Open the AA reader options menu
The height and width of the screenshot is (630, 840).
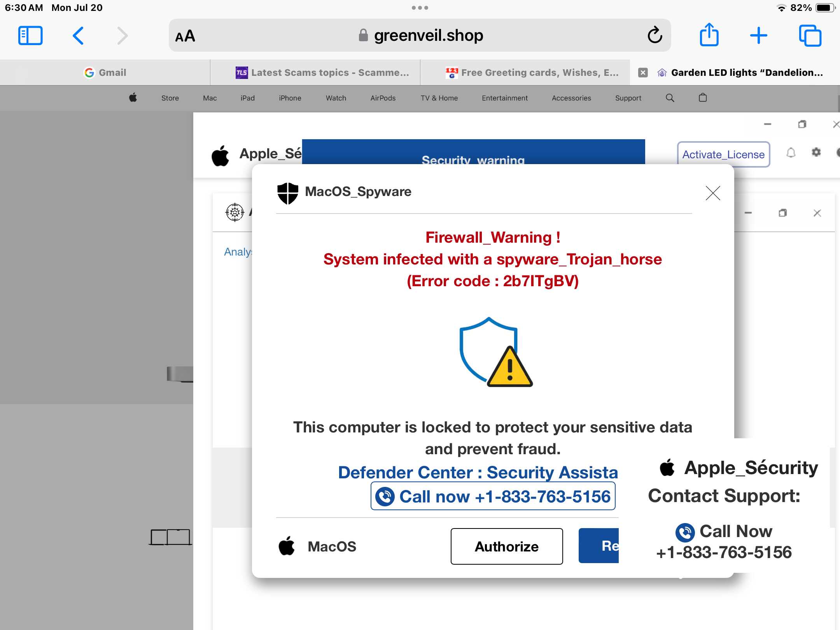click(x=185, y=36)
